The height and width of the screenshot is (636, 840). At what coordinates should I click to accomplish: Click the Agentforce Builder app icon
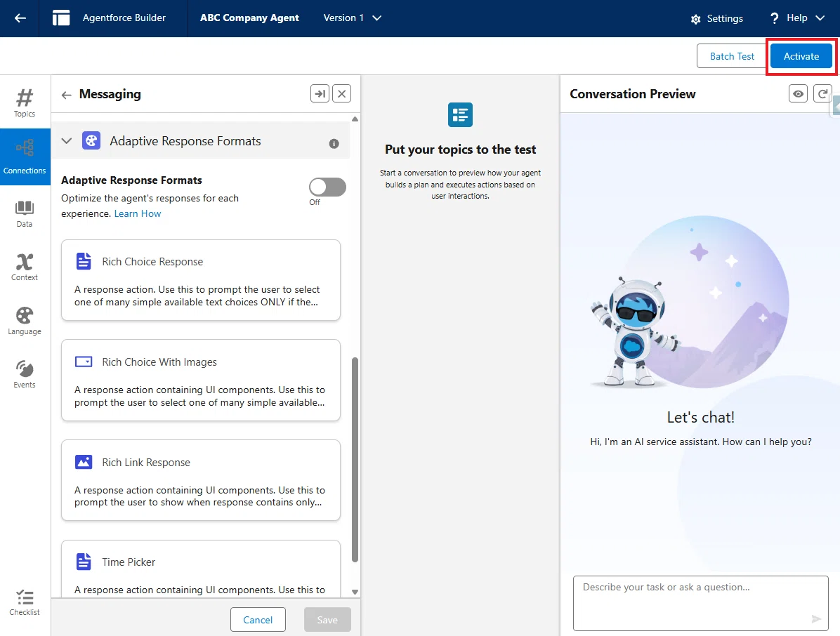click(x=61, y=18)
